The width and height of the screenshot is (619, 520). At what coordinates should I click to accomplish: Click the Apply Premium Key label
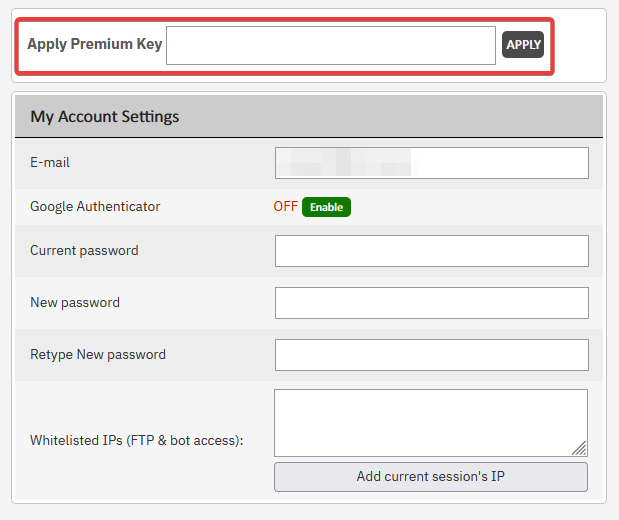94,44
